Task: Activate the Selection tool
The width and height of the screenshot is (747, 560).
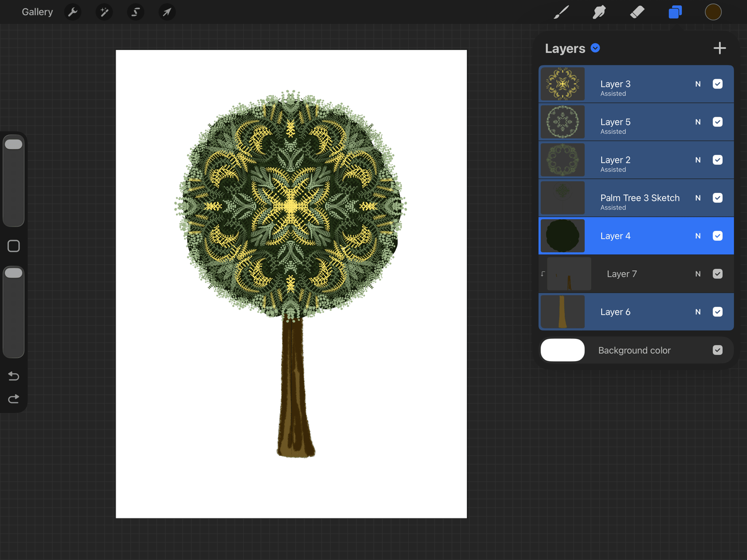Action: (136, 12)
